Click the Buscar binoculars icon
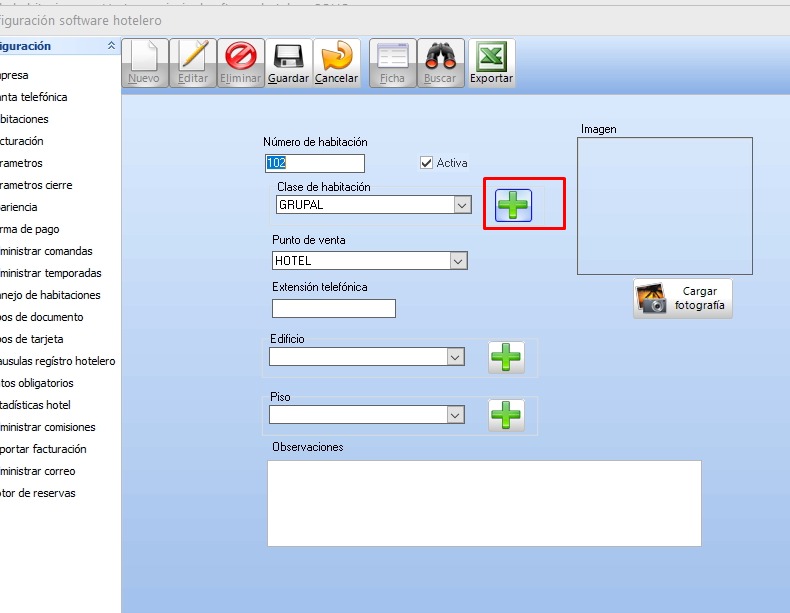Screen dimensions: 790x613 coord(440,57)
